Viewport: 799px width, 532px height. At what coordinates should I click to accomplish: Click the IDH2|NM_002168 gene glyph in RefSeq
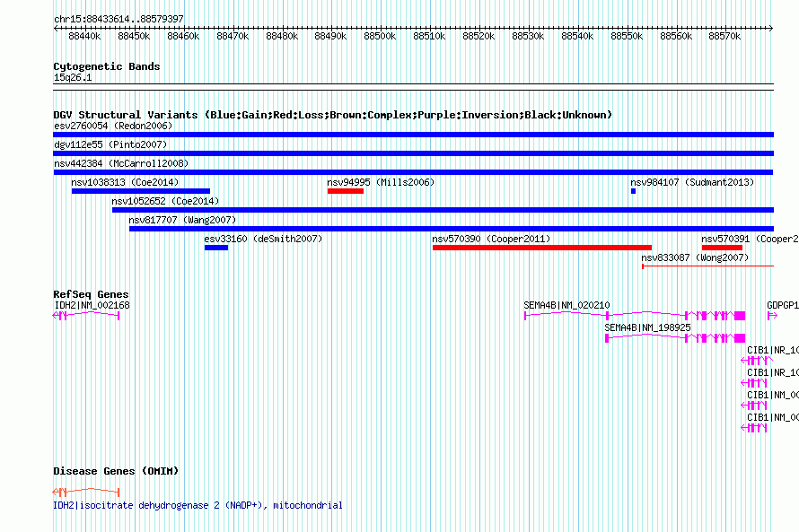(86, 316)
